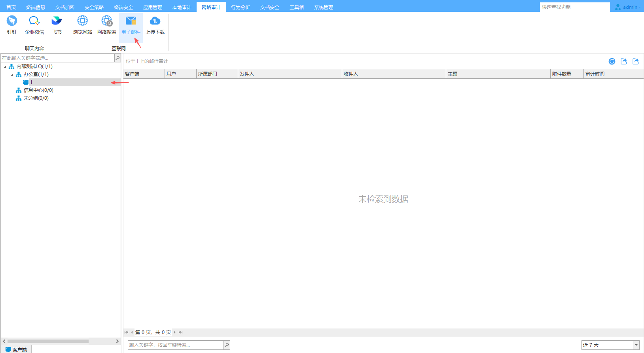Select the 信息中心(0/0) group

pos(38,90)
